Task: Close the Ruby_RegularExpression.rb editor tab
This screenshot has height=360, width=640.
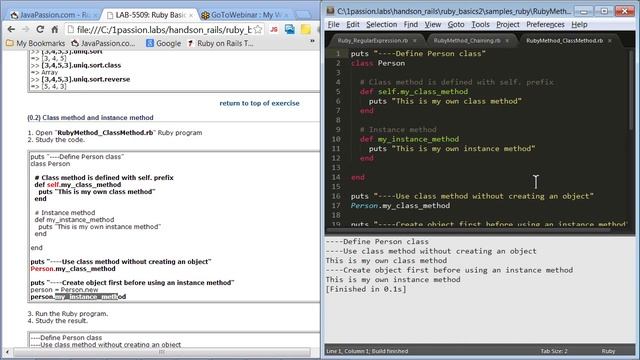Action: (x=415, y=41)
